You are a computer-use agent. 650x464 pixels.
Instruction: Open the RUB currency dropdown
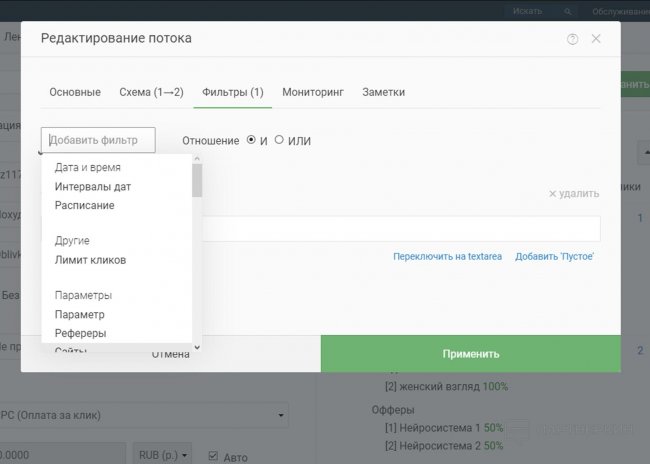pyautogui.click(x=162, y=455)
